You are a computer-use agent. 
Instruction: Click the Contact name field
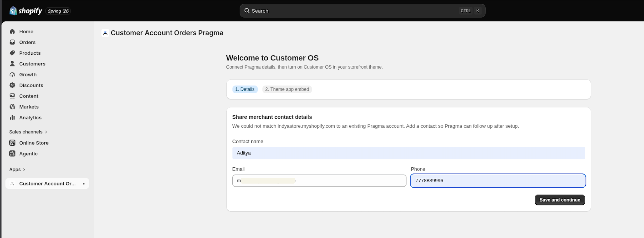coord(408,153)
